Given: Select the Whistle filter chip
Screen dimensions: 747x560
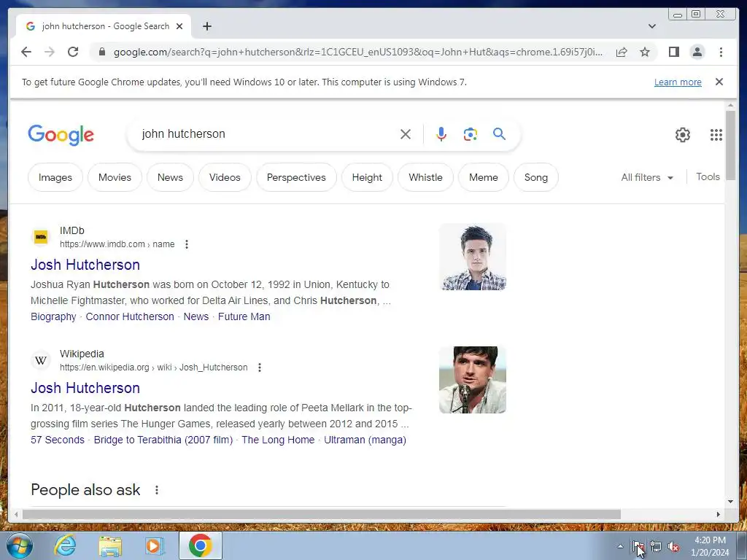Looking at the screenshot, I should tap(425, 177).
